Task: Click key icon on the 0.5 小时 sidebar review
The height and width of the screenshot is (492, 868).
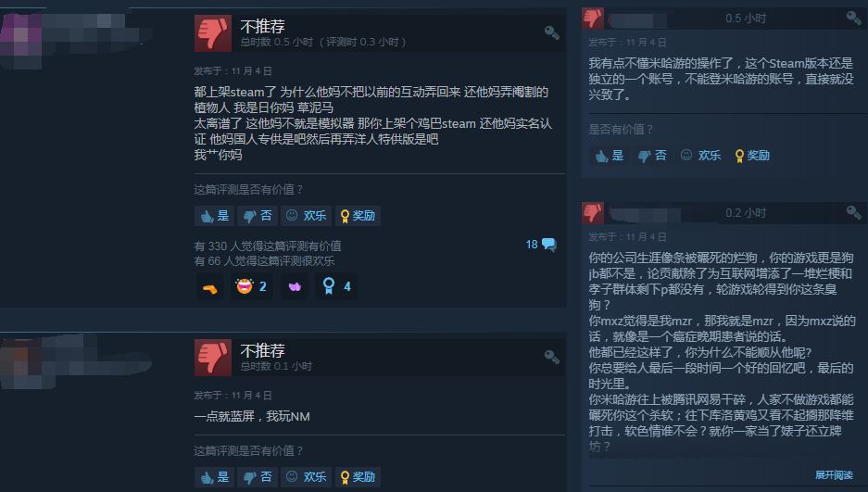Action: pyautogui.click(x=853, y=18)
